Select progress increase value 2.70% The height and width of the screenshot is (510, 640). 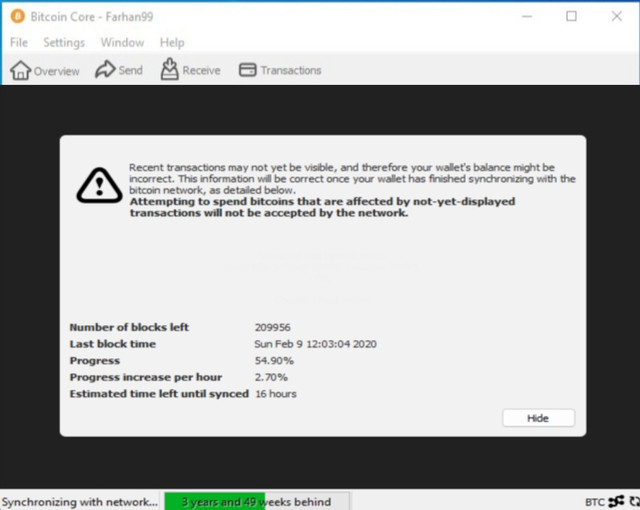271,377
